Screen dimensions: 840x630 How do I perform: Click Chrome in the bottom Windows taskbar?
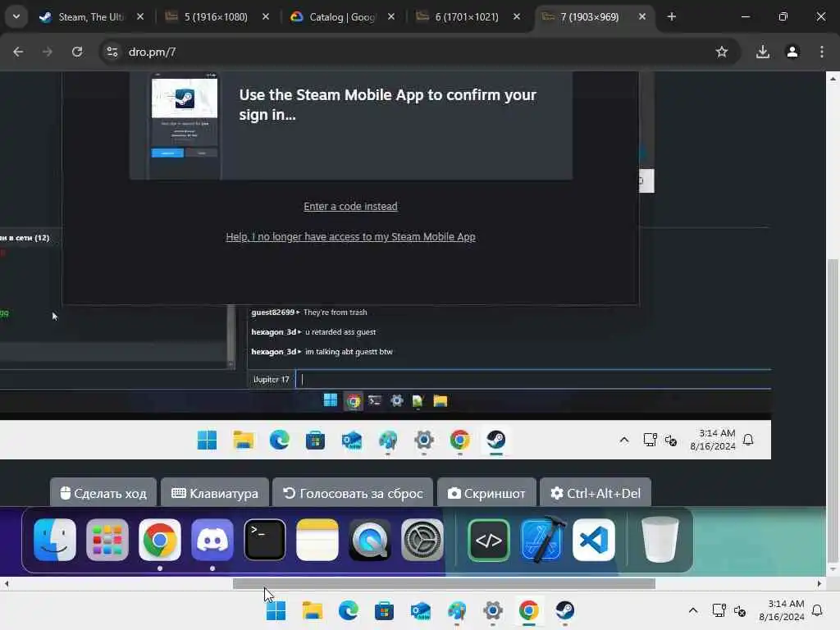[529, 610]
